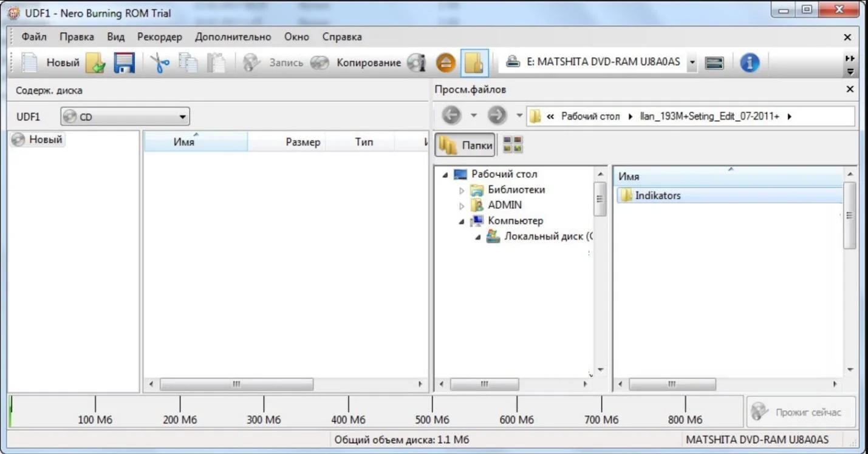
Task: Open the Окно menu
Action: (x=296, y=36)
